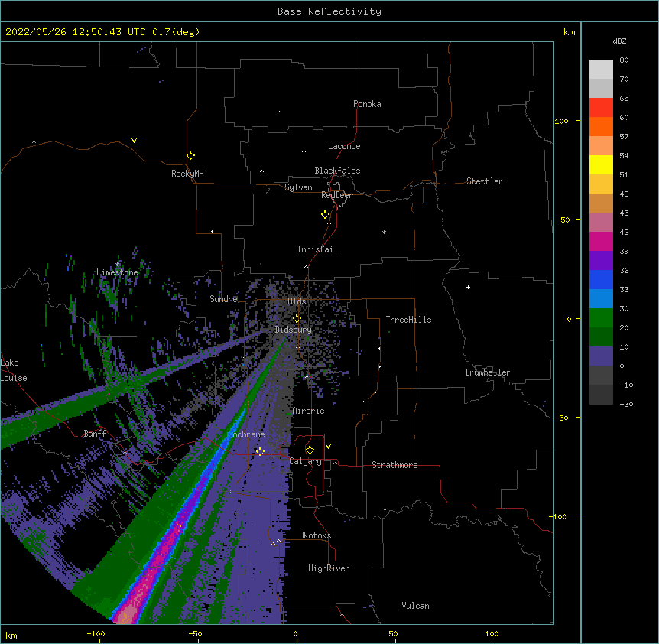Click the -50 tick on the bottom axis

pos(195,633)
